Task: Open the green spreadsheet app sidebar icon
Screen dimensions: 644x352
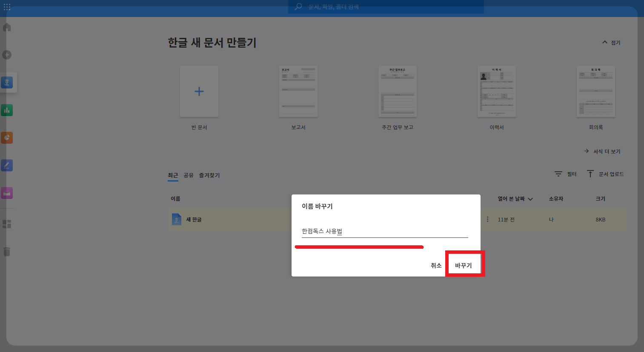Action: (7, 110)
